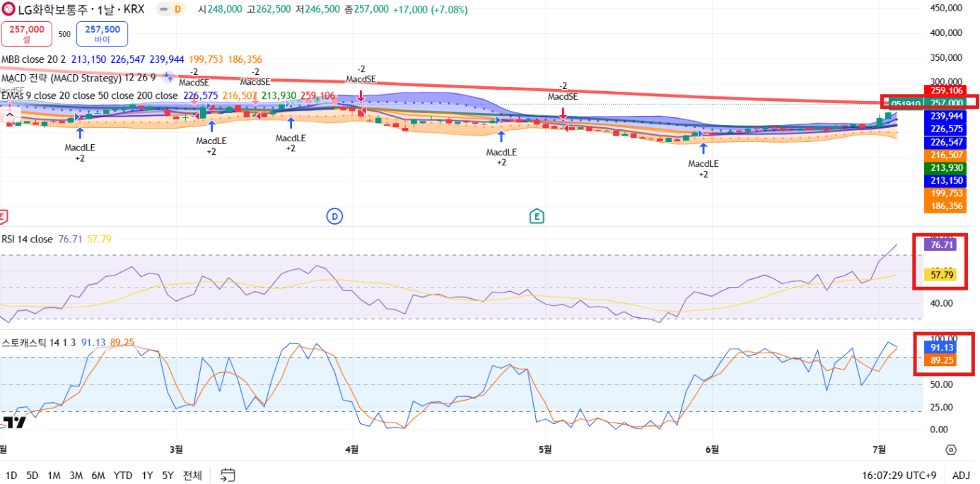The width and height of the screenshot is (980, 484).
Task: Toggle the ADJ adjusted-price button
Action: (x=961, y=476)
